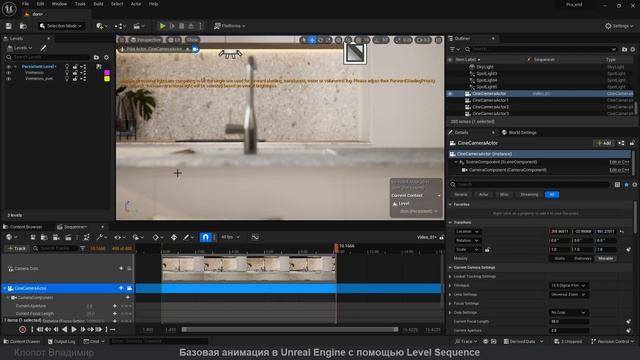Image resolution: width=640 pixels, height=360 pixels.
Task: Click the lock icon in Details header
Action: click(632, 143)
